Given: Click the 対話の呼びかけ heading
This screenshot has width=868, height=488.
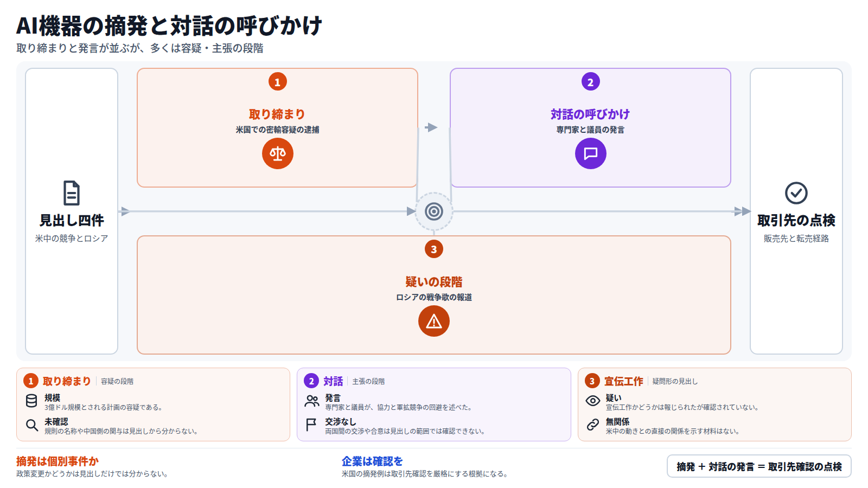Looking at the screenshot, I should (x=590, y=114).
